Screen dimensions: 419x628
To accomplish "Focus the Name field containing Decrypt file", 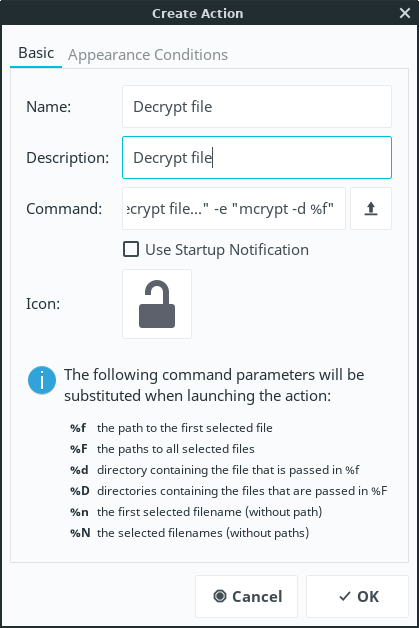I will 257,107.
